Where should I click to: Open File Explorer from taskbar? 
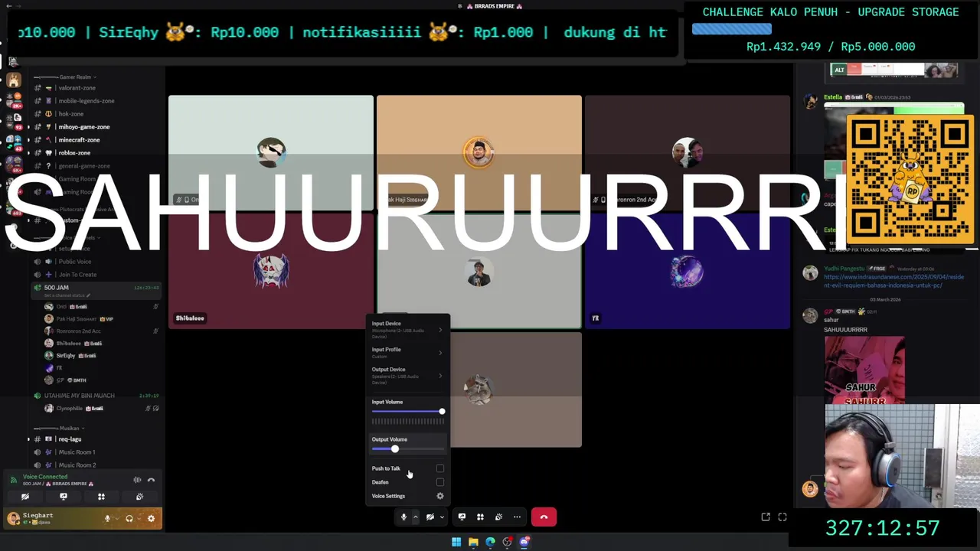tap(473, 543)
